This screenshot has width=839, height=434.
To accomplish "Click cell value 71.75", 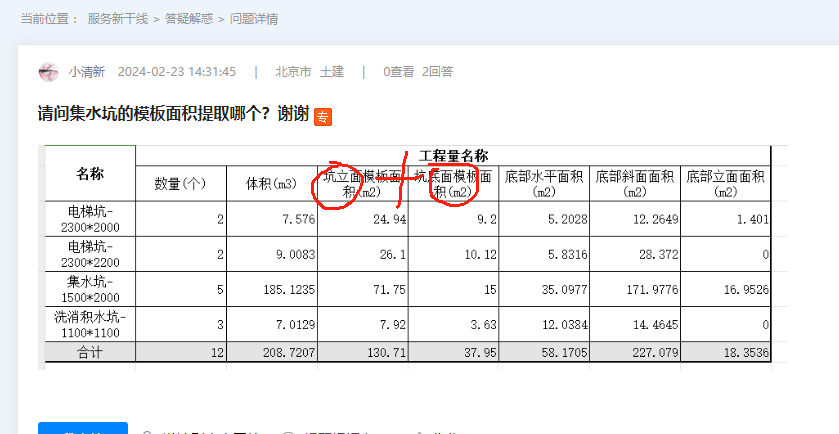I will coord(363,289).
